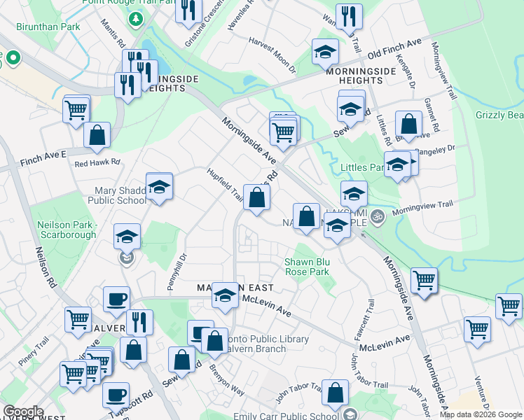524x420 pixels.
Task: Click the Lakshmi Narayan Temple Om icon
Action: (378, 216)
